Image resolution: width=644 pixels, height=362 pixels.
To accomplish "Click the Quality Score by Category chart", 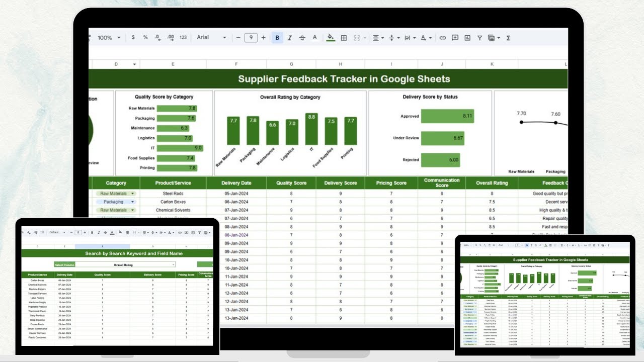I will pyautogui.click(x=164, y=133).
